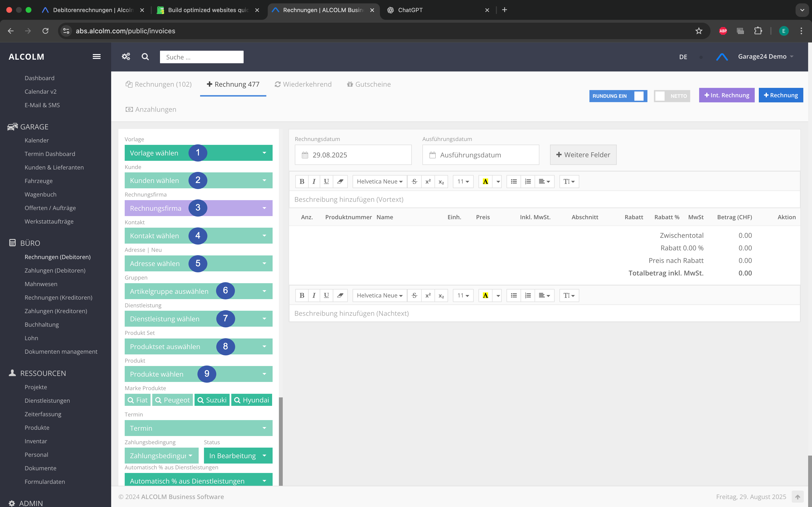812x507 pixels.
Task: Click the magnifier search icon in header
Action: pyautogui.click(x=145, y=57)
